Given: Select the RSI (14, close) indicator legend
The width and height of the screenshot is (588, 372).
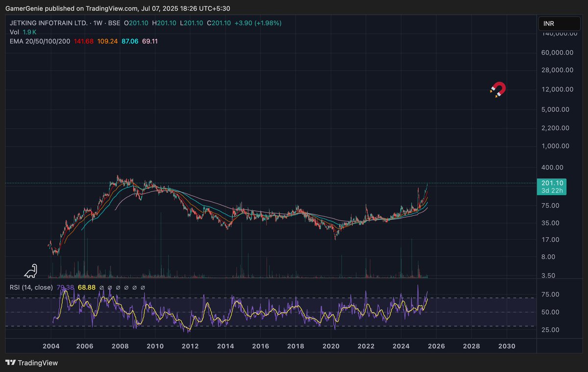Looking at the screenshot, I should coord(31,287).
